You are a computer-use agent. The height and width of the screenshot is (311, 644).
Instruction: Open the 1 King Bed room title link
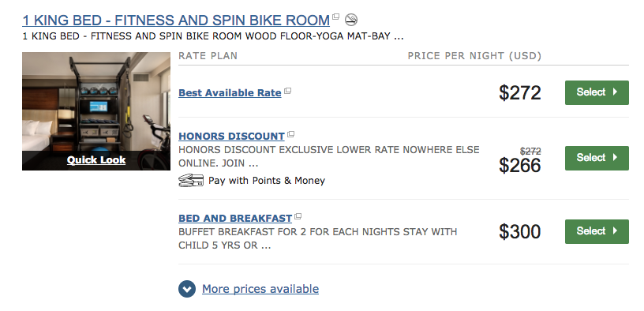point(176,20)
